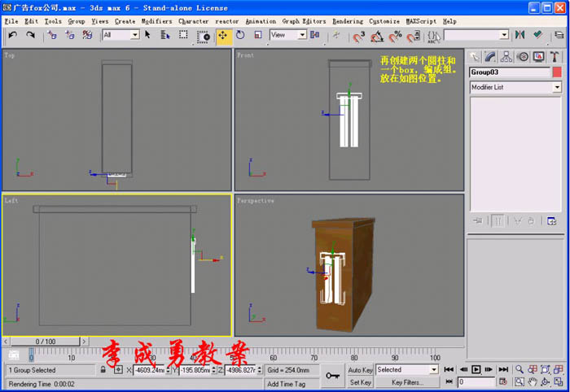
Task: Click the Play Animation button
Action: pos(476,369)
